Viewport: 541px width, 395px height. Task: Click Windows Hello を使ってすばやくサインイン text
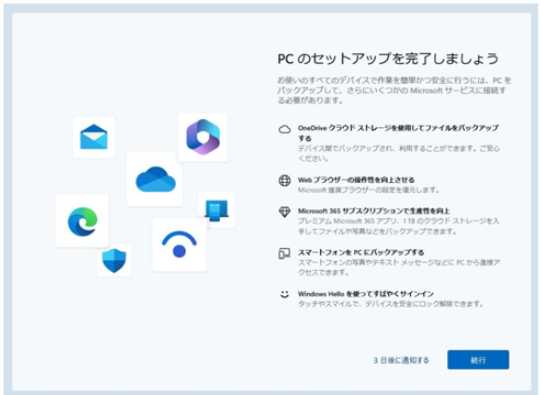point(366,294)
